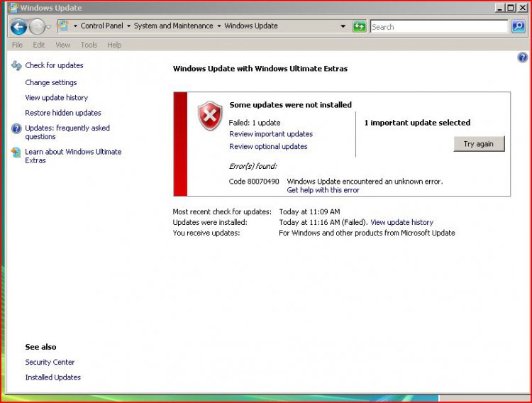Select Check for updates link
Screen dimensions: 532x403
[x=54, y=65]
